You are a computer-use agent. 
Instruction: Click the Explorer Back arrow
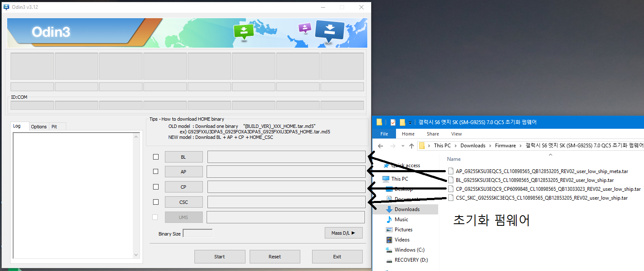click(x=380, y=146)
